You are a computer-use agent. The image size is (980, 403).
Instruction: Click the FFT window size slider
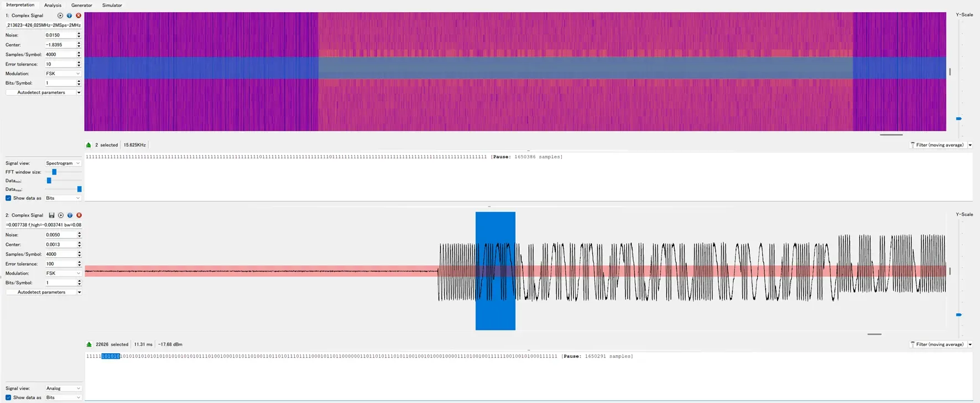(54, 172)
